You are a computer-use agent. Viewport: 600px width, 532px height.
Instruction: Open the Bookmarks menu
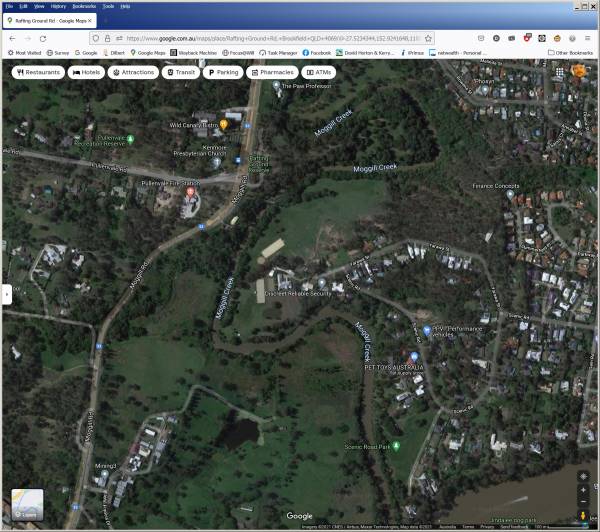[x=84, y=6]
